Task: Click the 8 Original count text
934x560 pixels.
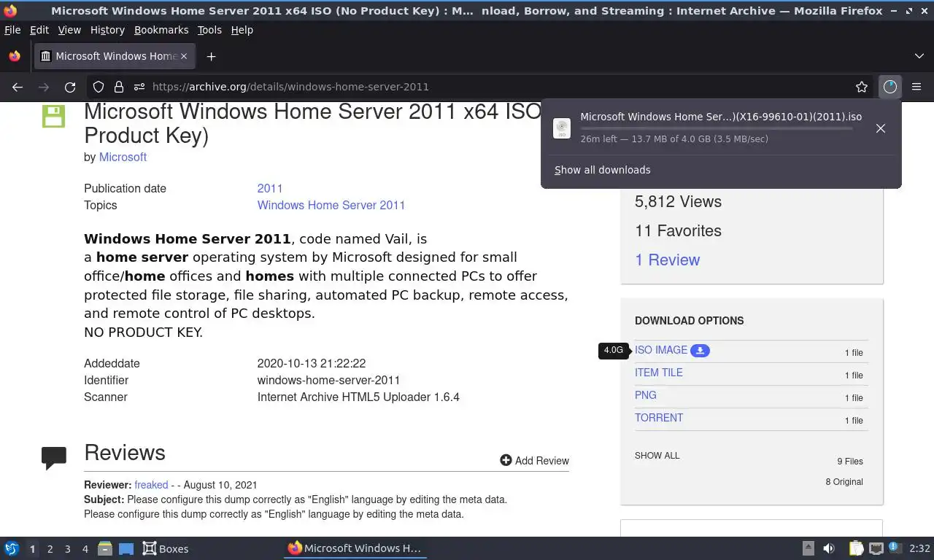Action: click(844, 482)
